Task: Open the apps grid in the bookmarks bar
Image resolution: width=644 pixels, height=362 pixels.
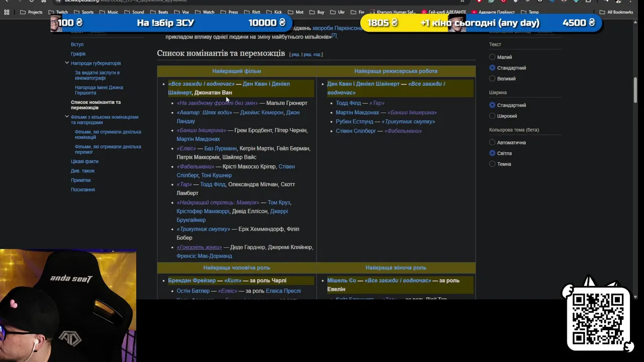Action: (7, 12)
